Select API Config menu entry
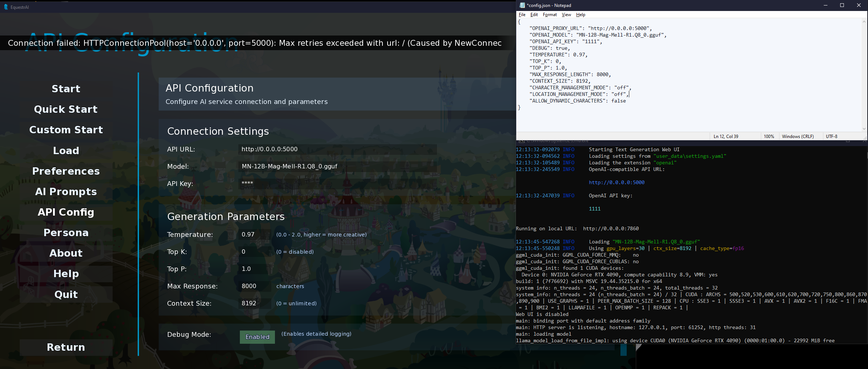The width and height of the screenshot is (868, 369). tap(66, 212)
